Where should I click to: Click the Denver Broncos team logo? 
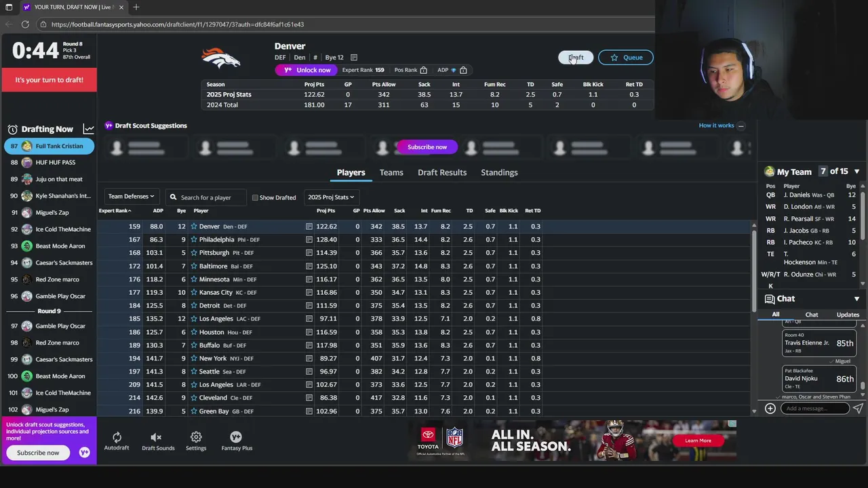(x=221, y=59)
